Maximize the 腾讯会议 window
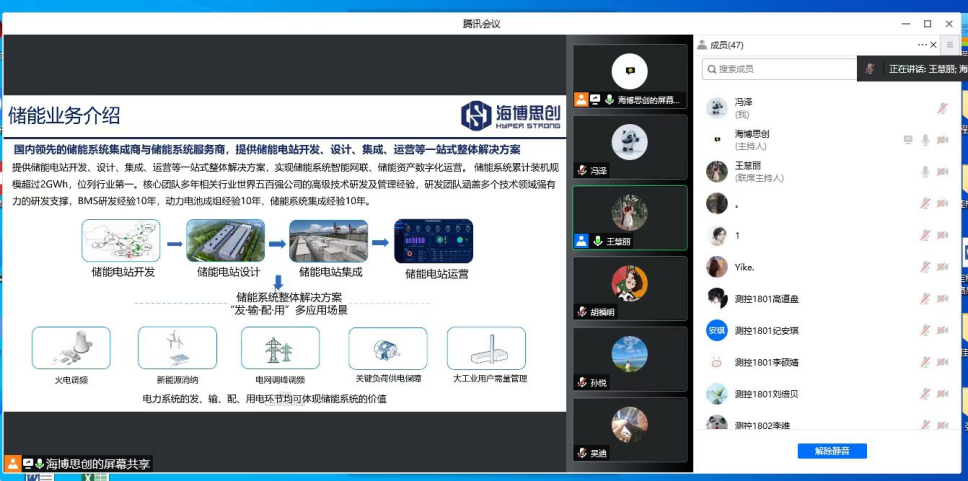Screen dimensions: 968x481 (927, 23)
